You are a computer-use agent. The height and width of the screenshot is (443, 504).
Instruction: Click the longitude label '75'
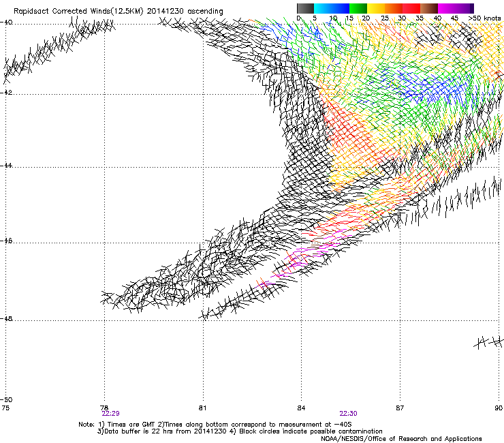5,408
